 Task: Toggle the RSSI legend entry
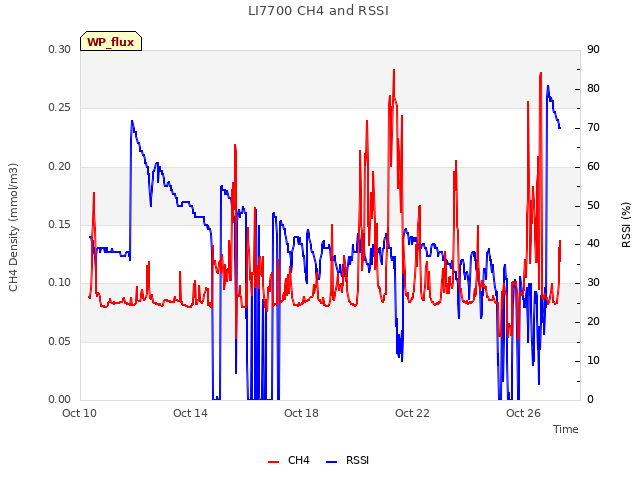point(347,460)
